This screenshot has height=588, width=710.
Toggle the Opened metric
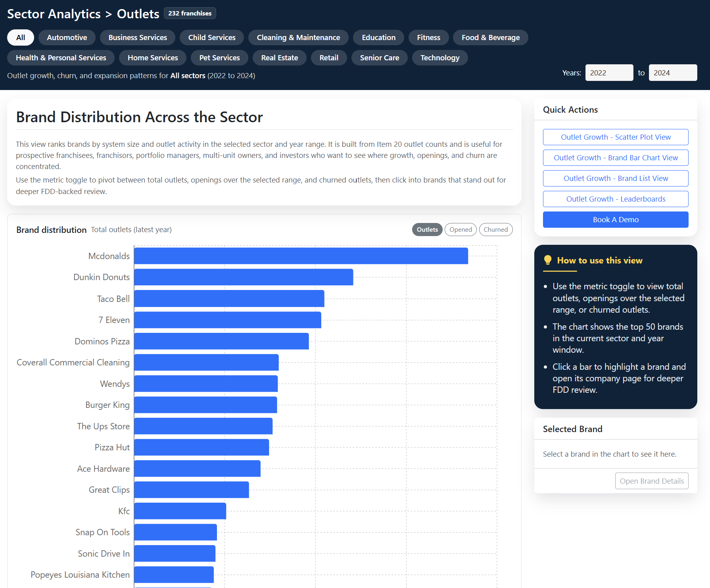(461, 230)
